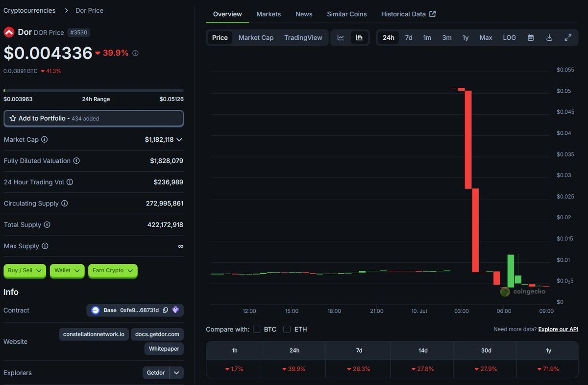Open Wallet dropdown
Image resolution: width=588 pixels, height=385 pixels.
point(67,270)
